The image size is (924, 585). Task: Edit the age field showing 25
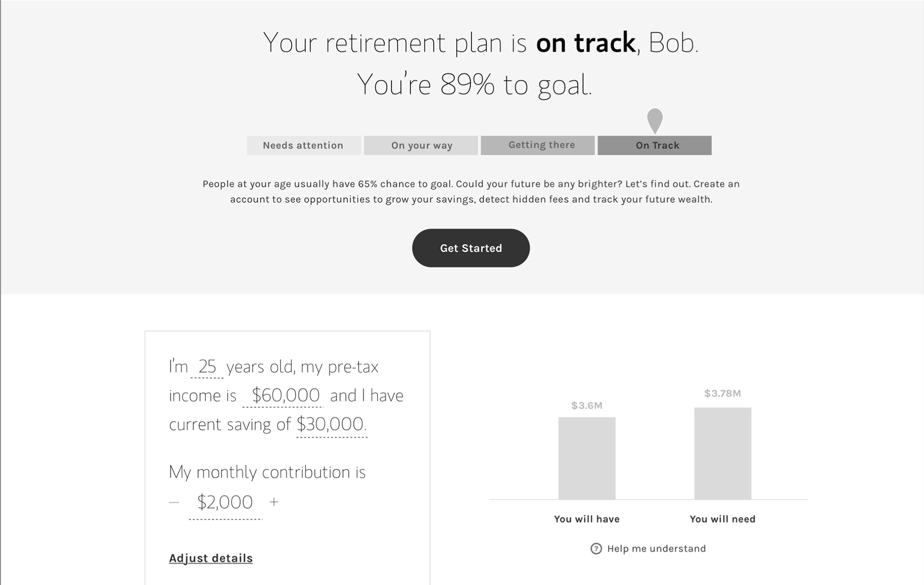(x=207, y=367)
